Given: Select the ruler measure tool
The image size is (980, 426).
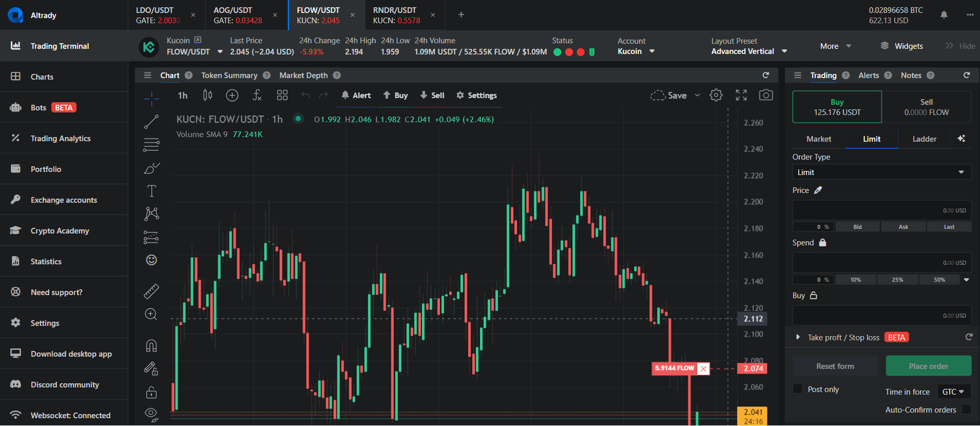Looking at the screenshot, I should pyautogui.click(x=151, y=291).
